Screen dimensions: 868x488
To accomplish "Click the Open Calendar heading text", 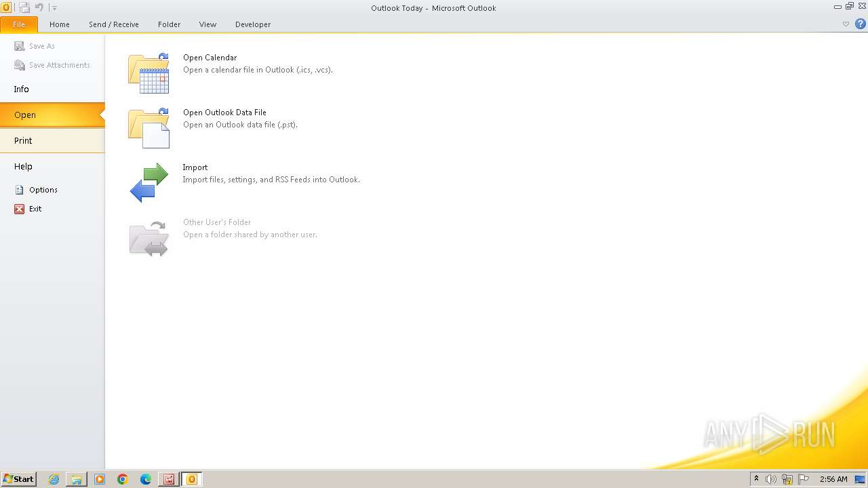I will coord(210,58).
